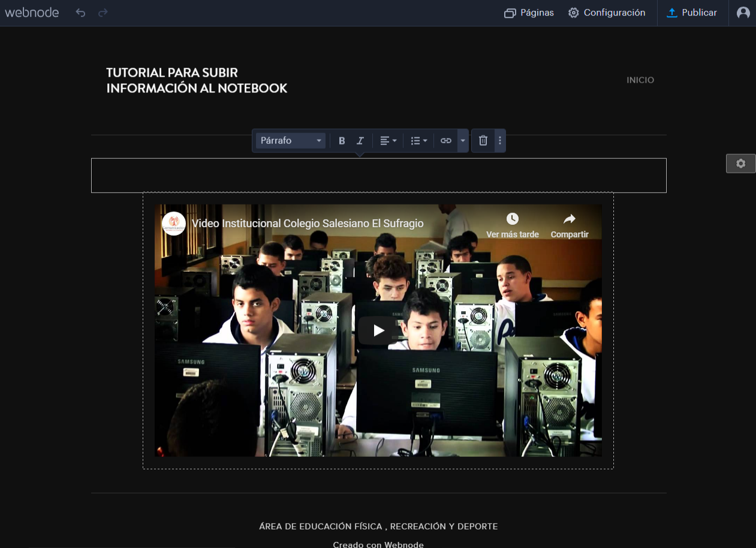Expand the arrow next to link icon

tap(463, 141)
